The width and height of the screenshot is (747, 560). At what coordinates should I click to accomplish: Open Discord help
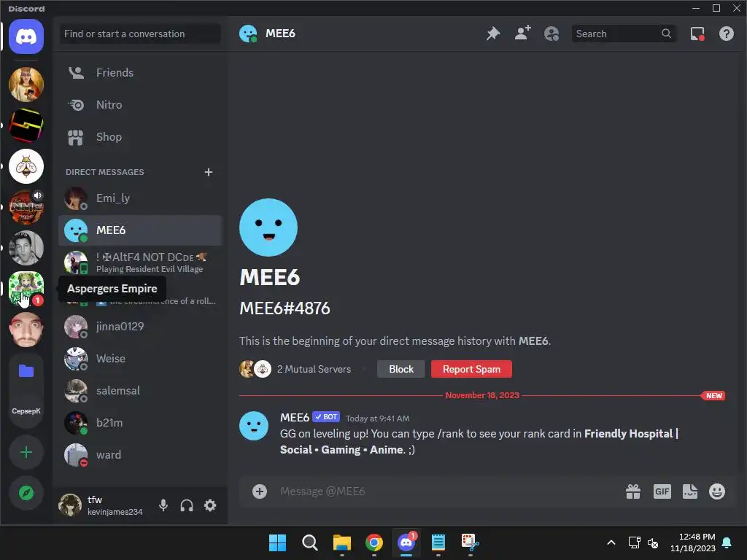(x=727, y=34)
